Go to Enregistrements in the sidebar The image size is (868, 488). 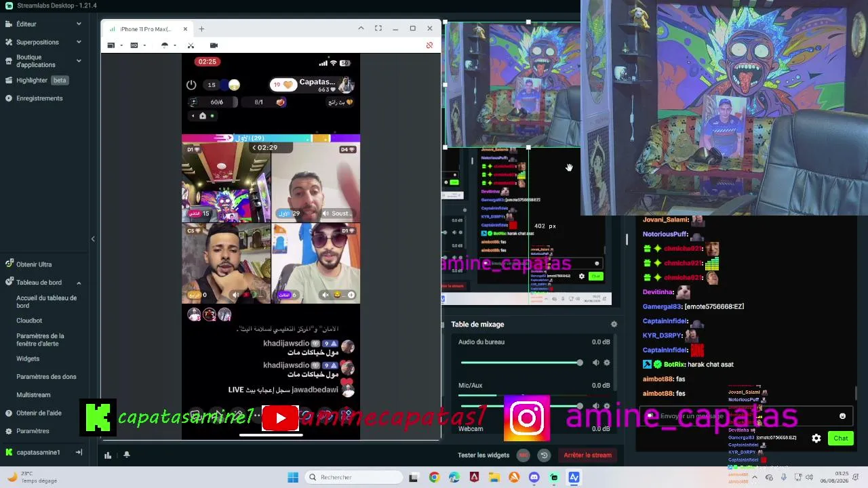click(x=39, y=98)
